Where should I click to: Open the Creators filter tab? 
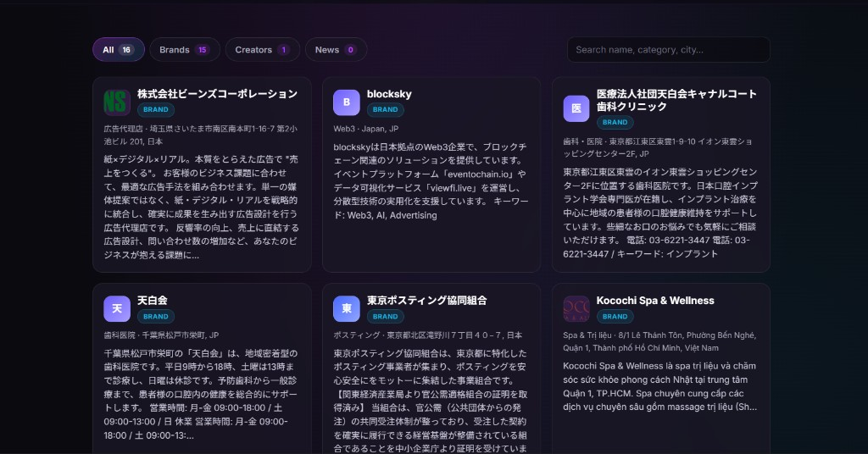(x=263, y=50)
